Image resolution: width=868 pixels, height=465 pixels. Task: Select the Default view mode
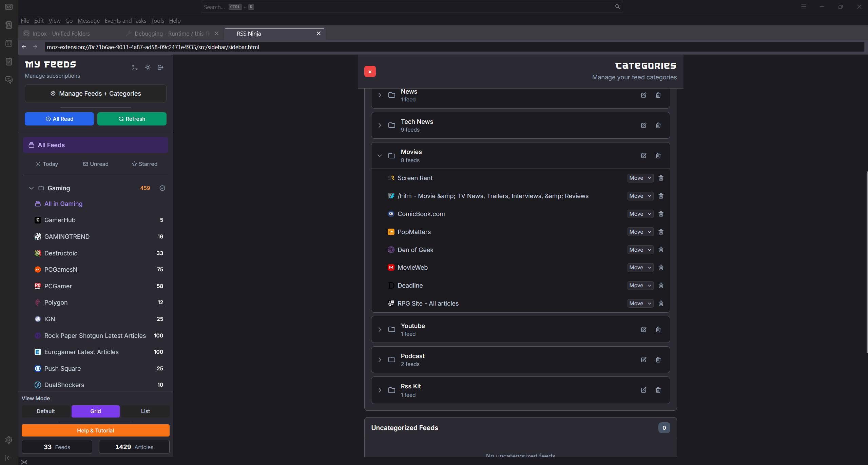tap(46, 411)
